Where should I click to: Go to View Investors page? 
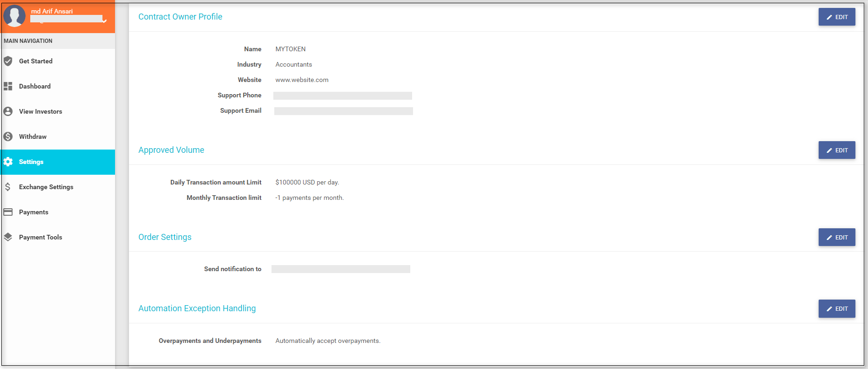[x=41, y=111]
